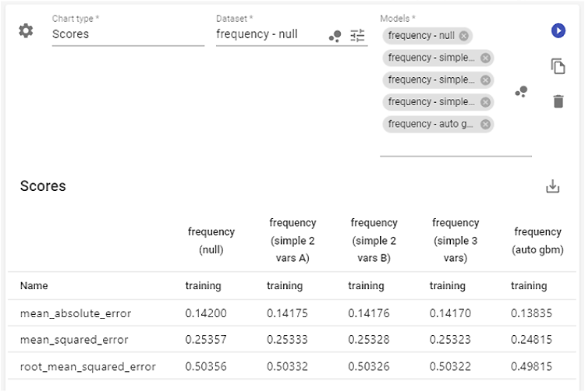Click the dots icon beside Dataset field
Image resolution: width=585 pixels, height=392 pixels.
click(x=335, y=36)
